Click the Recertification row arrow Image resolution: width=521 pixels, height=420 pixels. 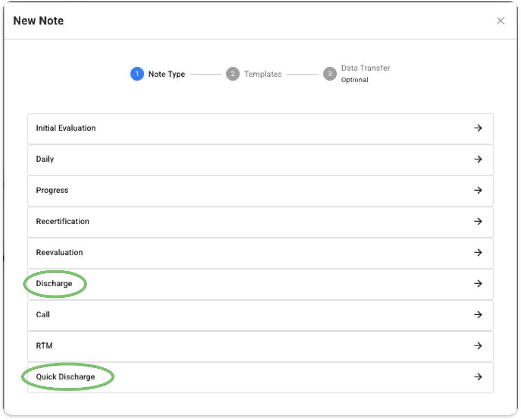pos(478,222)
